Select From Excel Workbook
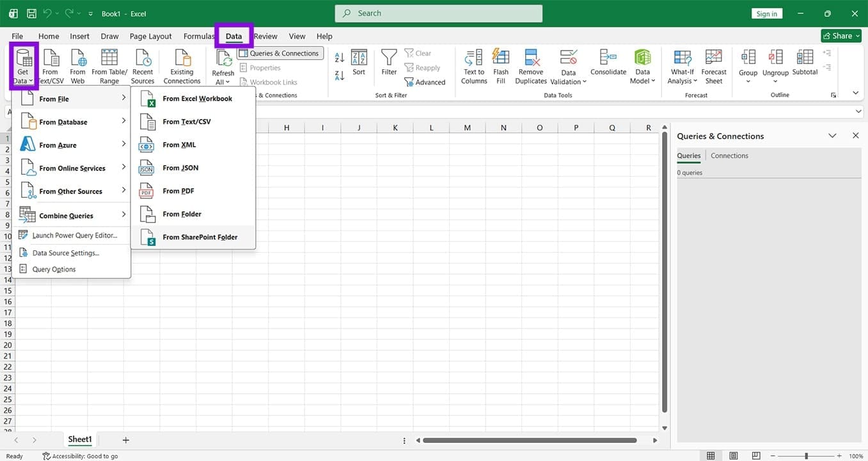Image resolution: width=868 pixels, height=461 pixels. [x=193, y=99]
